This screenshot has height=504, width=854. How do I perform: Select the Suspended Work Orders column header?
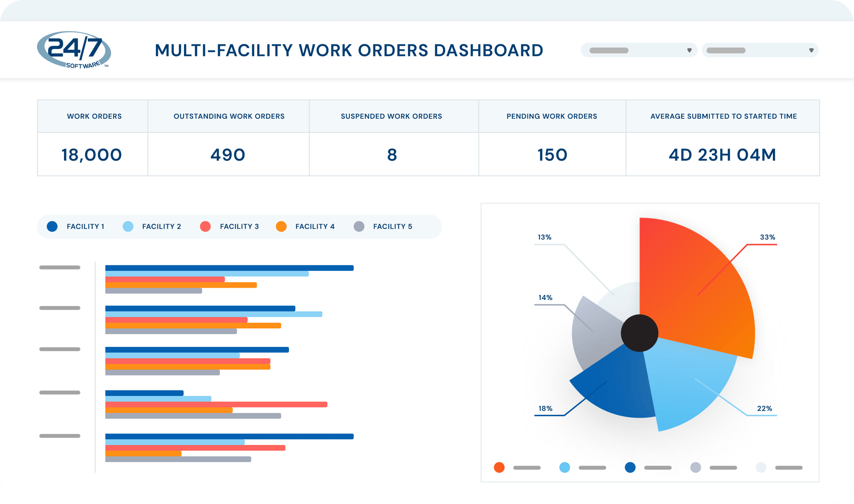[x=392, y=116]
